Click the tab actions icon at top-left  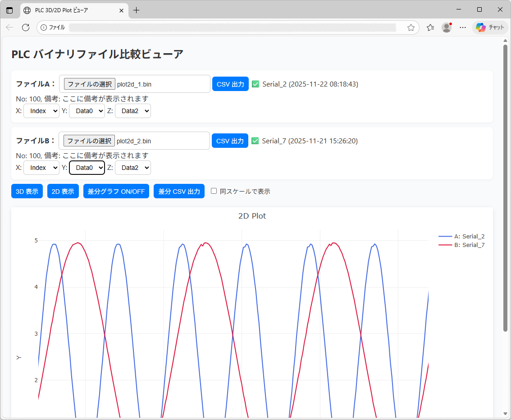click(9, 10)
